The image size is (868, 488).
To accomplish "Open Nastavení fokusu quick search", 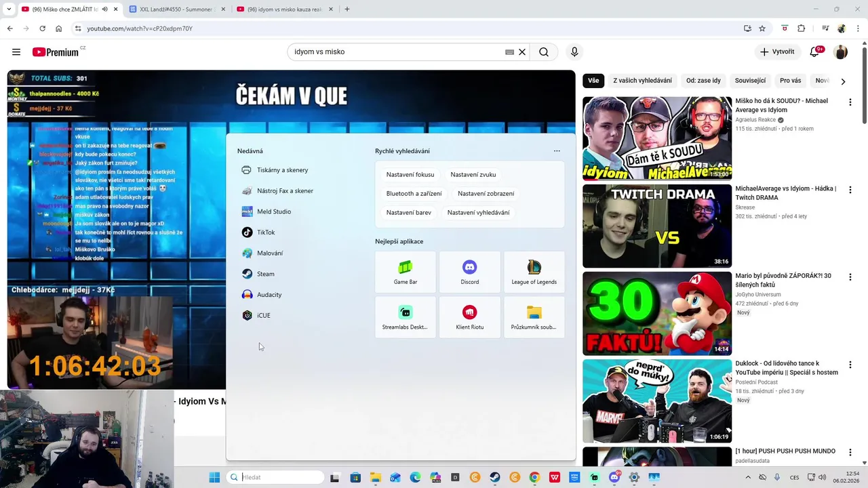I will coord(410,175).
